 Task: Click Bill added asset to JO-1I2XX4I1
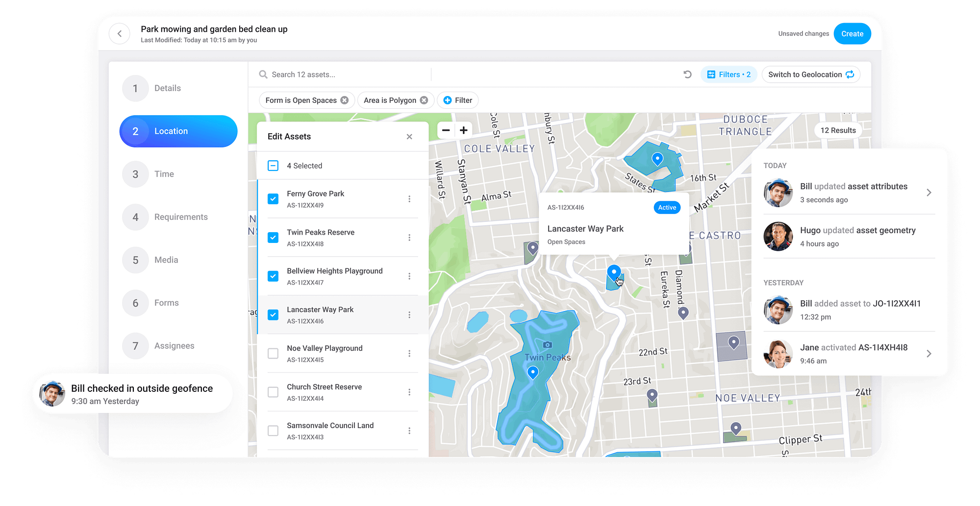point(849,310)
